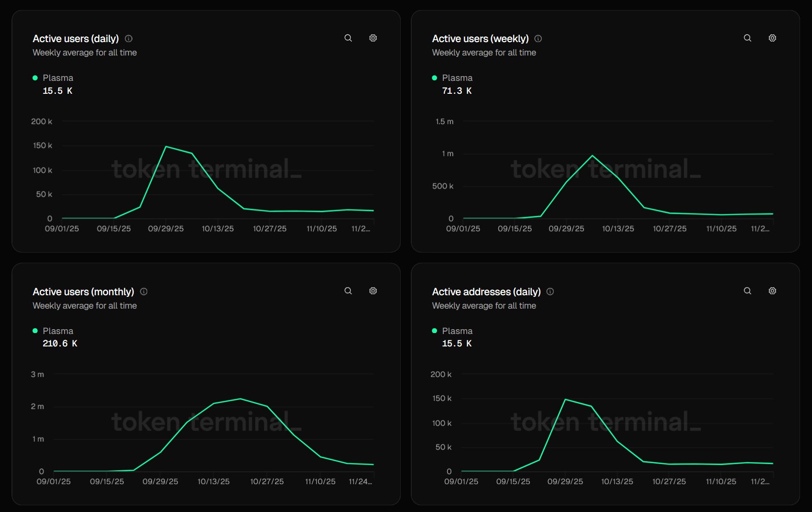Click magnifier icon on Active users (weekly) chart
Image resolution: width=812 pixels, height=512 pixels.
(747, 38)
